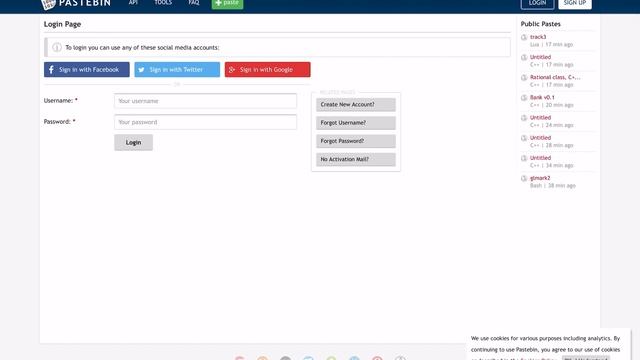Open Forgot Password page
Viewport: 640px width, 360px height.
pos(356,141)
